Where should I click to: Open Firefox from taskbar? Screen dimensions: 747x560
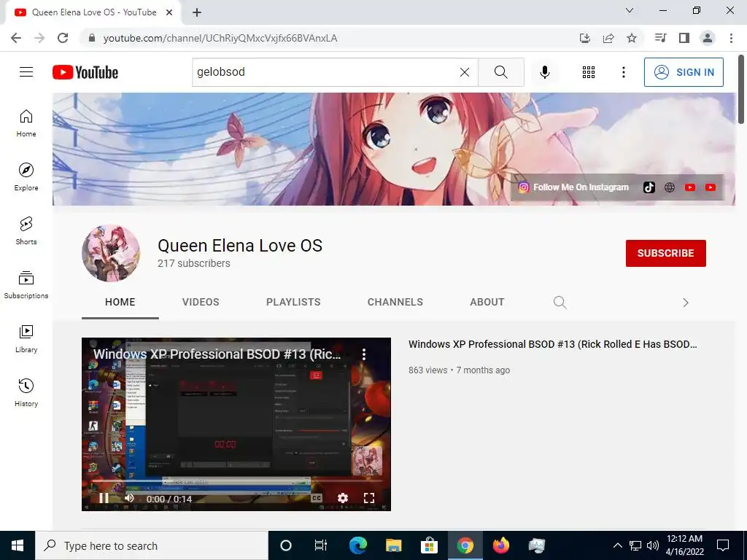pos(500,545)
